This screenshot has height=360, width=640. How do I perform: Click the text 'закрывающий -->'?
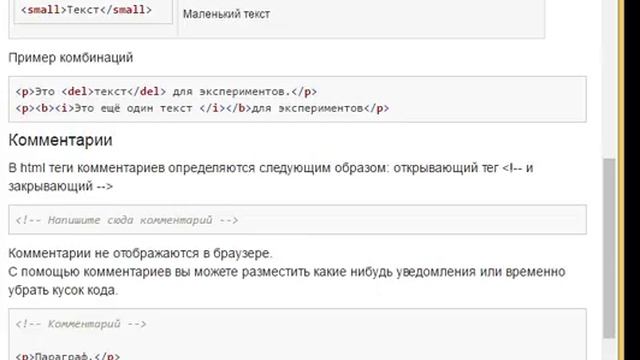60,187
